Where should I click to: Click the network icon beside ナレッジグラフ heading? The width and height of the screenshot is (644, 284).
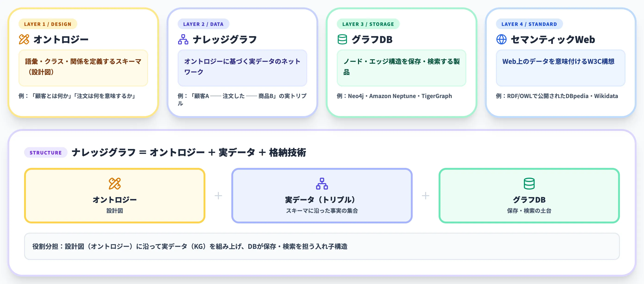point(183,40)
